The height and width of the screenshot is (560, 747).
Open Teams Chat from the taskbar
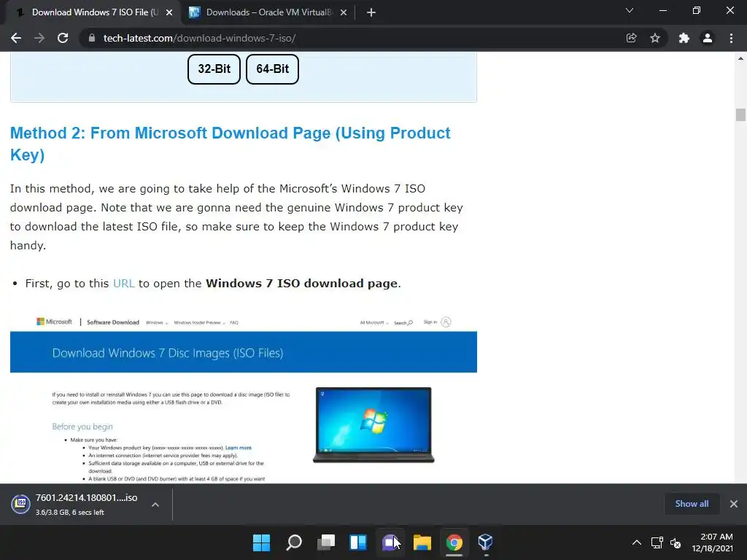390,542
